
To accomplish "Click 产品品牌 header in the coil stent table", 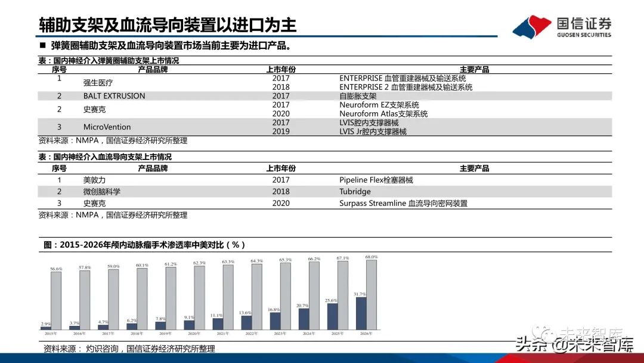I will click(153, 69).
